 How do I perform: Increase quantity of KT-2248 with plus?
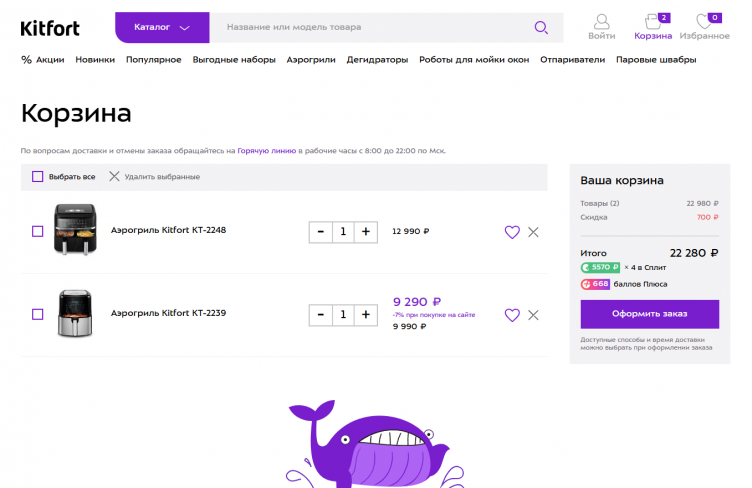(x=366, y=232)
